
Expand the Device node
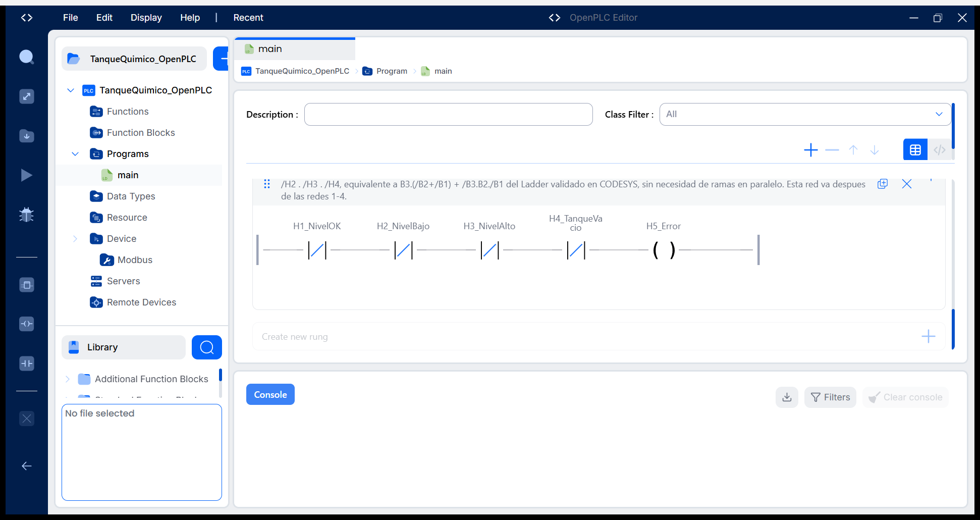pos(75,239)
